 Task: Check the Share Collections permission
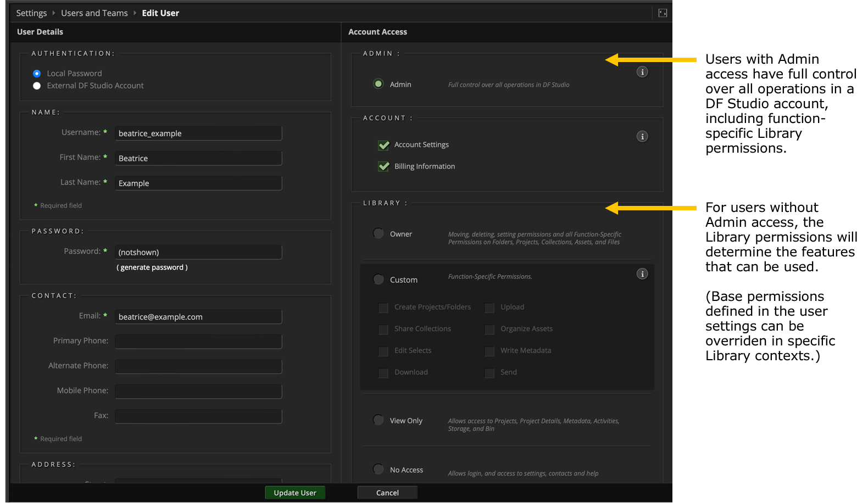(383, 329)
